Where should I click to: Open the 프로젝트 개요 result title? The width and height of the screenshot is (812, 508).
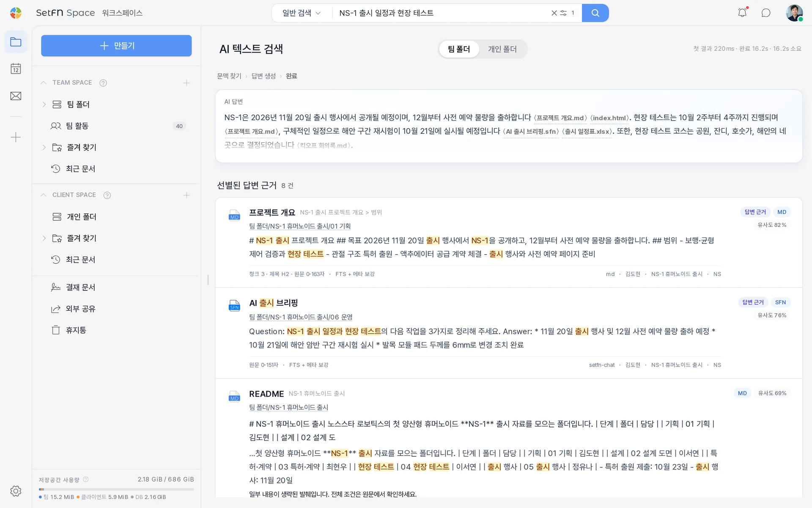tap(272, 212)
